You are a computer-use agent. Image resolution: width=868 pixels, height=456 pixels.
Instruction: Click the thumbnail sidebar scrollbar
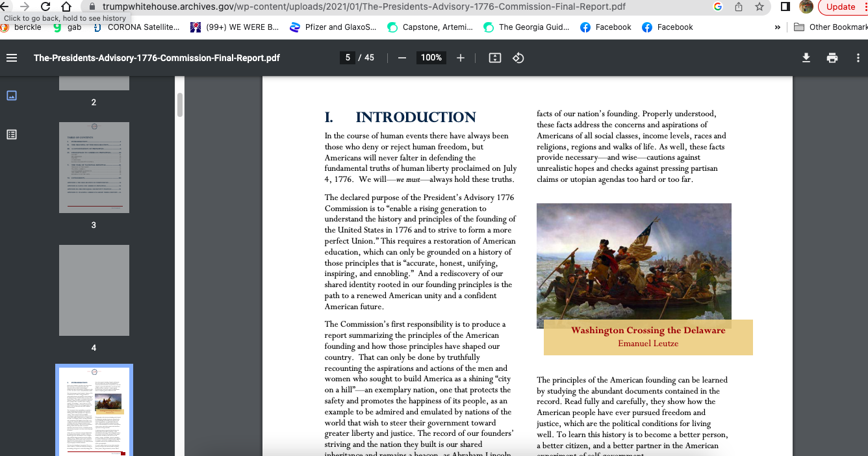tap(180, 105)
